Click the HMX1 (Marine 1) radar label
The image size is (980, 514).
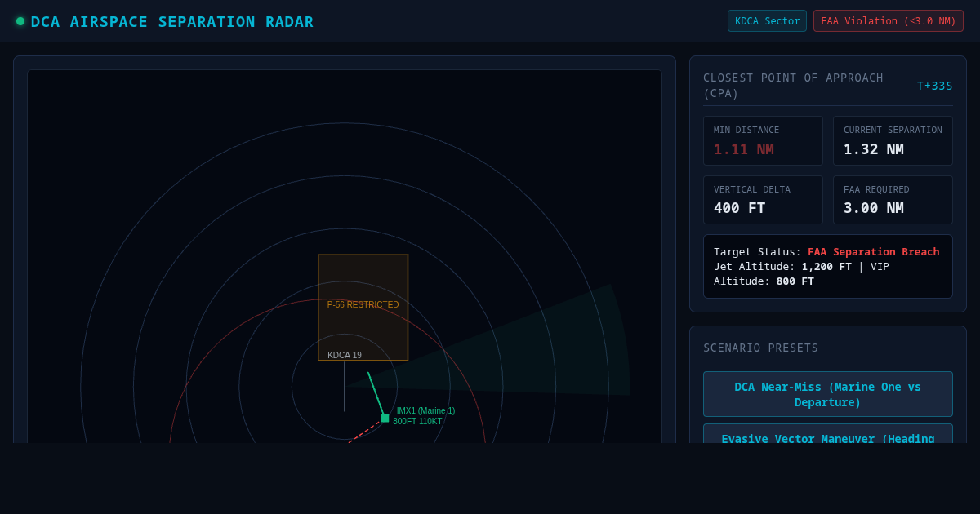424,411
